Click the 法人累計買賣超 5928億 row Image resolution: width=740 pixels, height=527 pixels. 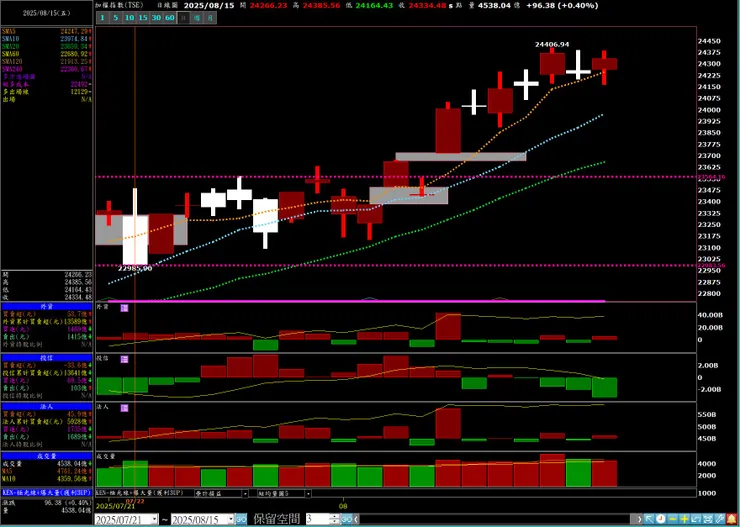point(47,421)
